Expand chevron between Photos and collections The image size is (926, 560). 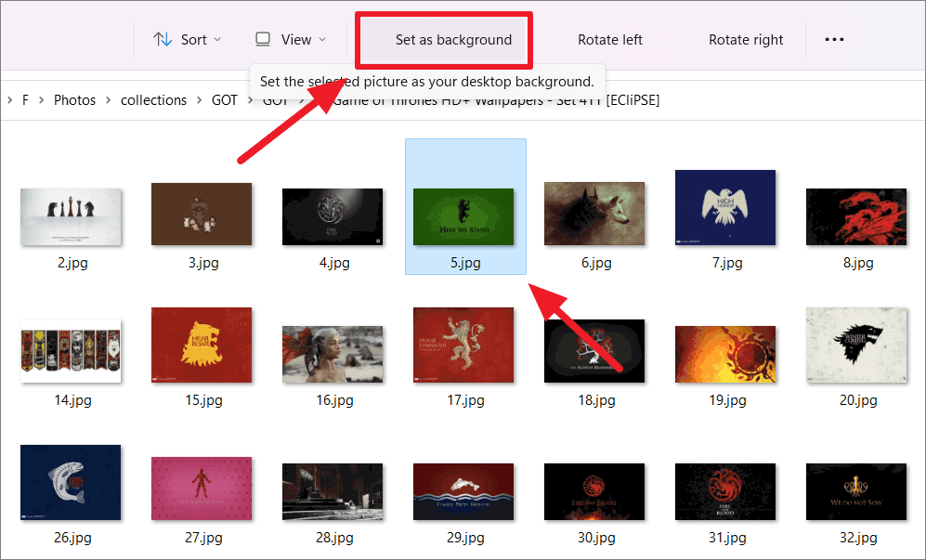pyautogui.click(x=108, y=99)
